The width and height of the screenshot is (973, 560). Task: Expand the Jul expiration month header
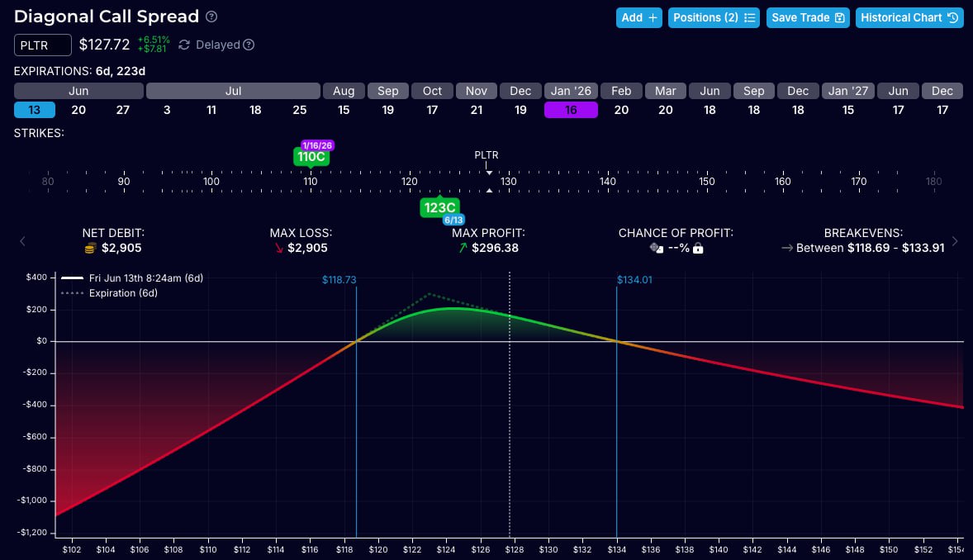(x=234, y=91)
